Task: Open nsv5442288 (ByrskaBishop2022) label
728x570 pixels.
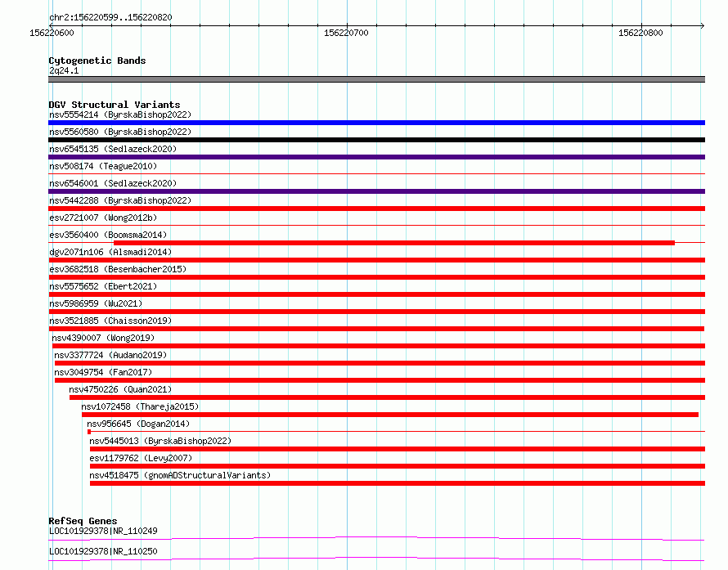Action: 120,200
